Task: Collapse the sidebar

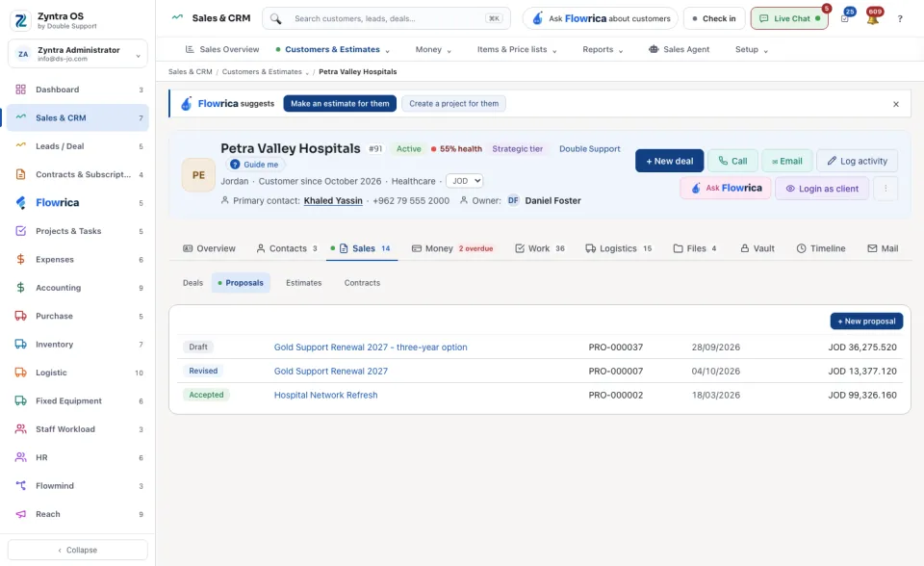Action: click(x=78, y=550)
